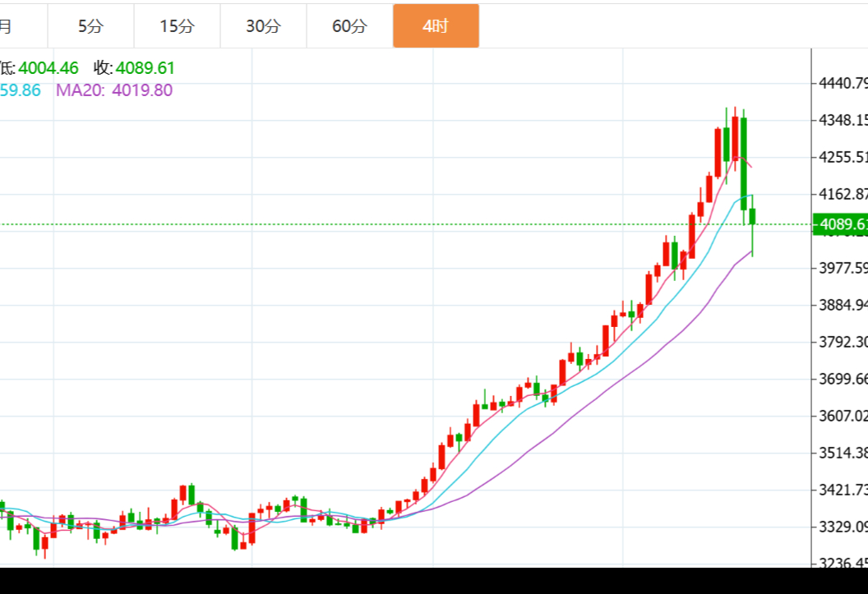Click the 3884.94 price axis label
This screenshot has width=868, height=594.
[x=843, y=305]
